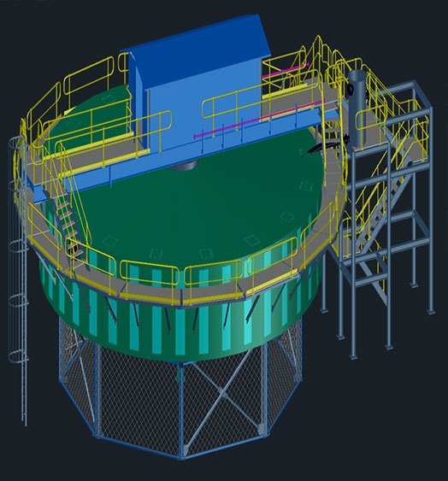Select the grey vertical cylinder pipe
This screenshot has width=448, height=481.
[x=357, y=108]
